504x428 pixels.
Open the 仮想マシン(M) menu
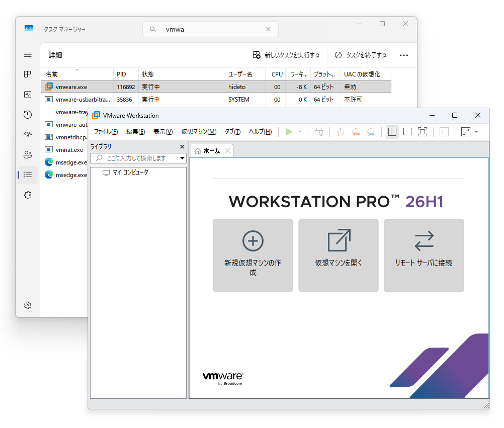(199, 132)
